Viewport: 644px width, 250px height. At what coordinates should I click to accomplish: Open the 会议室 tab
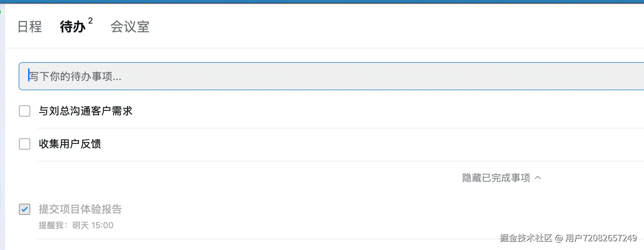coord(130,27)
